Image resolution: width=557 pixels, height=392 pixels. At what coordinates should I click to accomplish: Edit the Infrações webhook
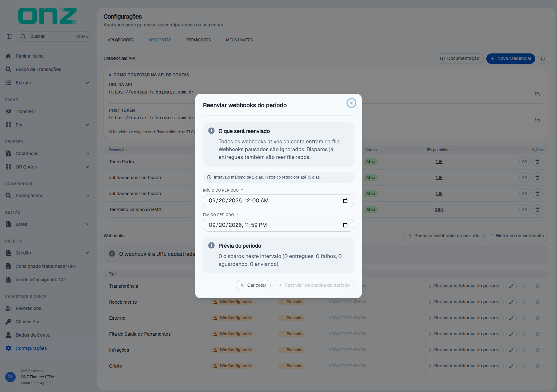511,350
